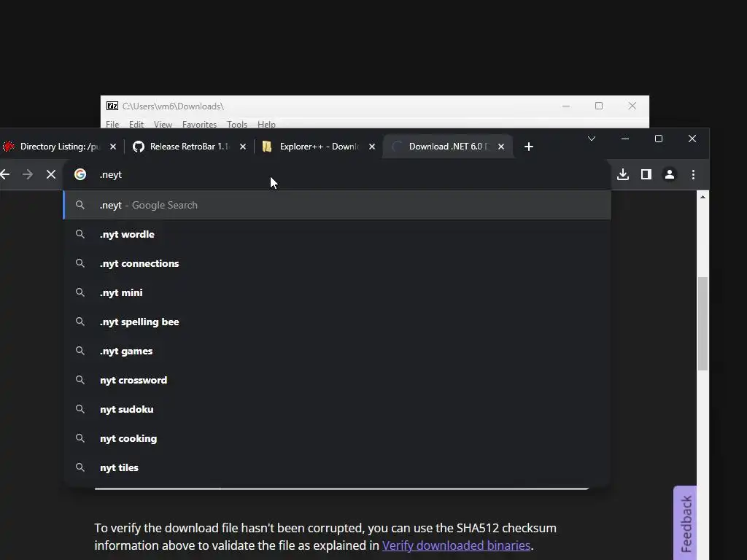747x560 pixels.
Task: Select the 'nyt crossword' suggestion
Action: (337, 380)
